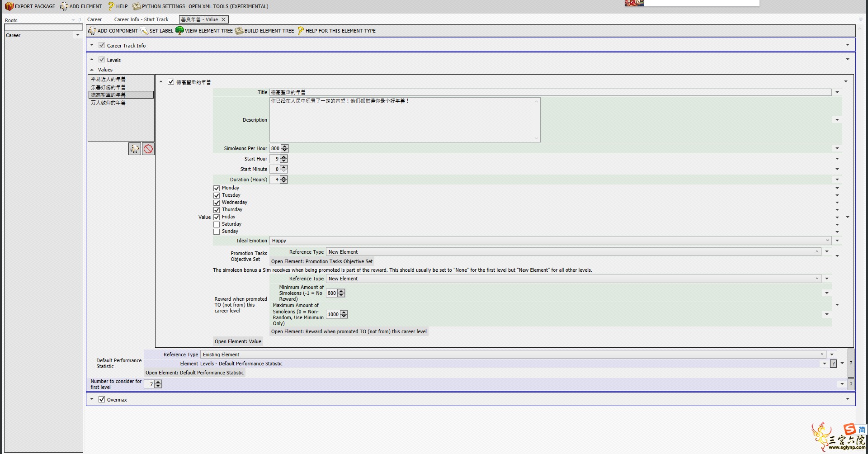Click Open Element: Default Performance Statistic

coord(194,373)
